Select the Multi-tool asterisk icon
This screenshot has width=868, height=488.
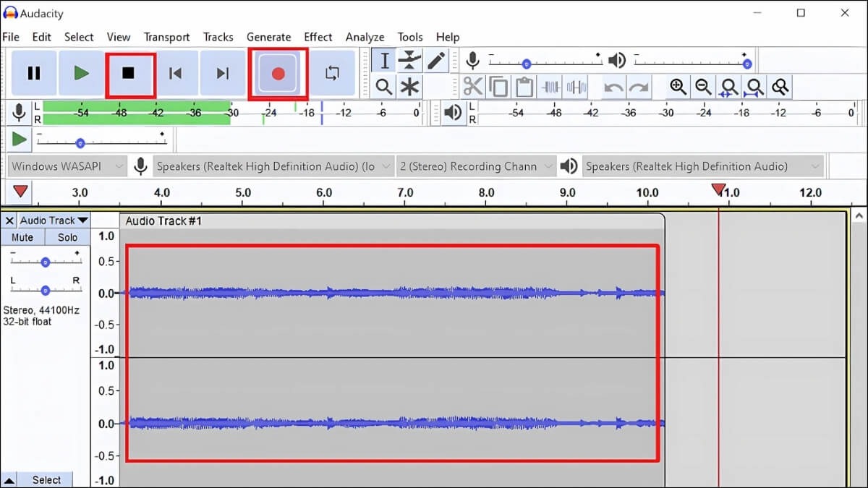tap(410, 87)
